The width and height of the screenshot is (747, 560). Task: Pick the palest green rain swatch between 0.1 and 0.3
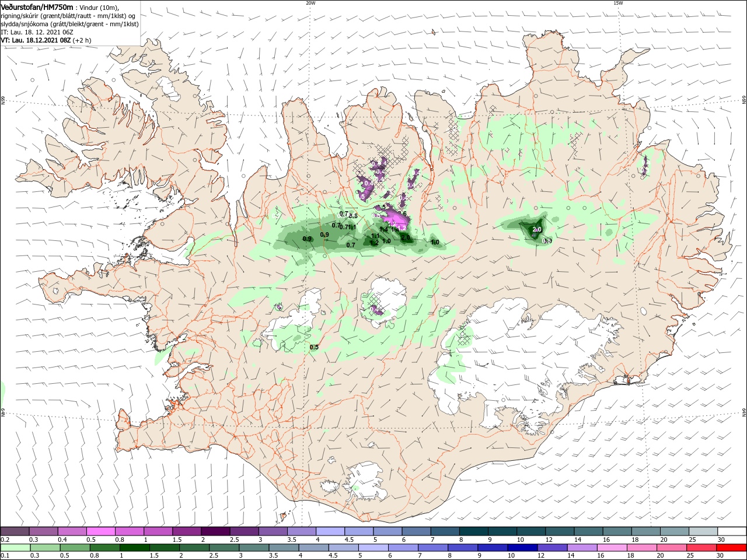[15, 548]
